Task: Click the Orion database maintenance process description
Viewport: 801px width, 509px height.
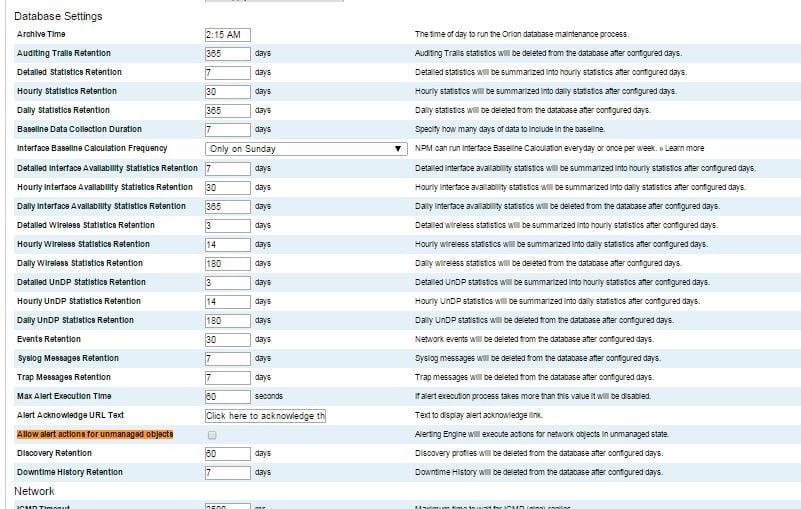Action: click(x=522, y=34)
